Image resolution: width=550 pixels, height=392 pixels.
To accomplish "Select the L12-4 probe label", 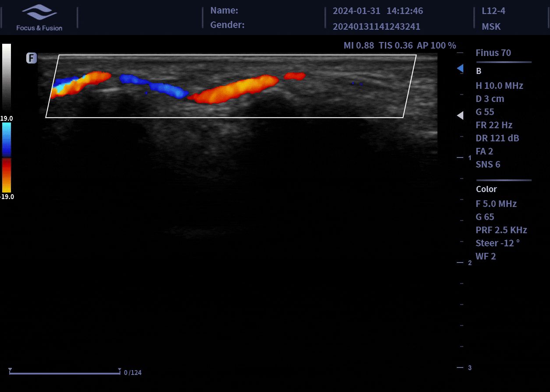I will [494, 11].
